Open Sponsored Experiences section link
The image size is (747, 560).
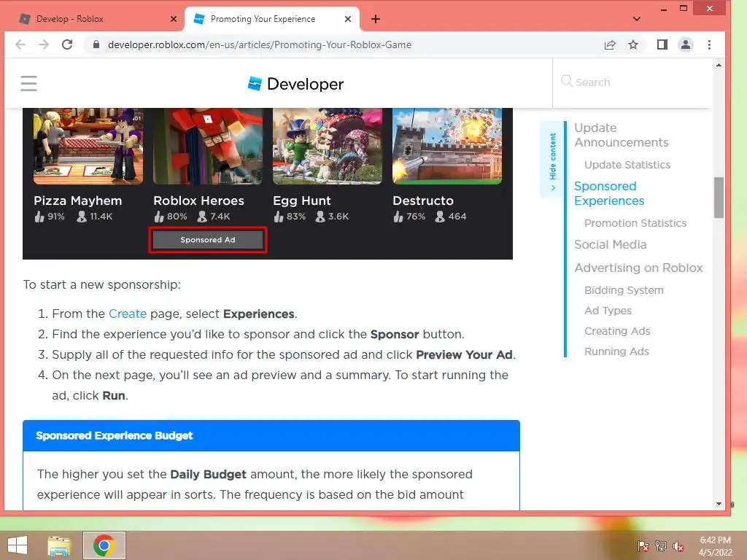click(x=609, y=193)
